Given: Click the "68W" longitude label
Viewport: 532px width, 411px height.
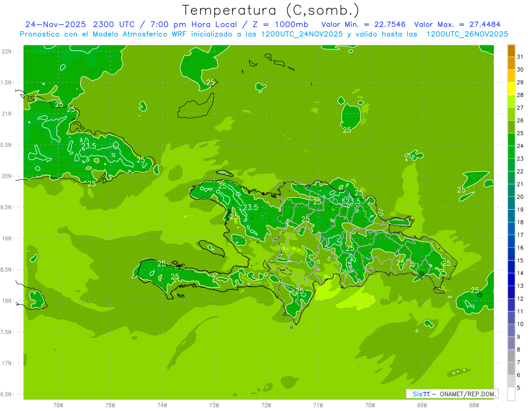Looking at the screenshot, I should click(x=474, y=405).
